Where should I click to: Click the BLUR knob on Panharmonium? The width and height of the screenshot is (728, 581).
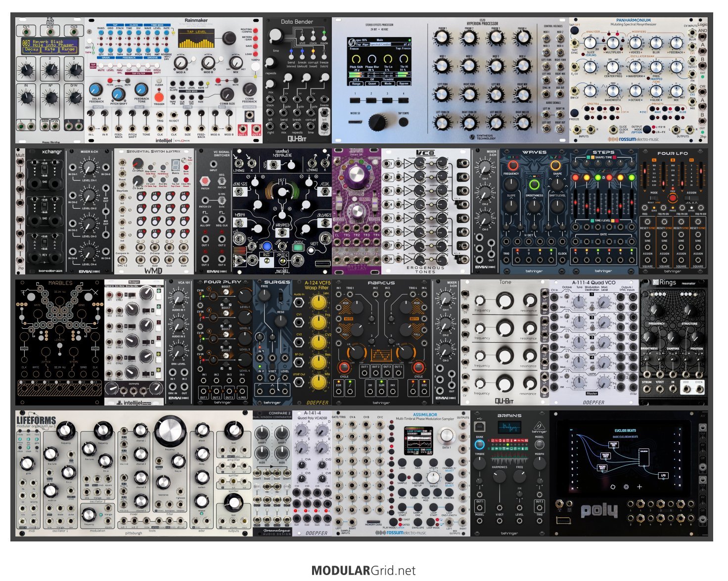tap(656, 44)
